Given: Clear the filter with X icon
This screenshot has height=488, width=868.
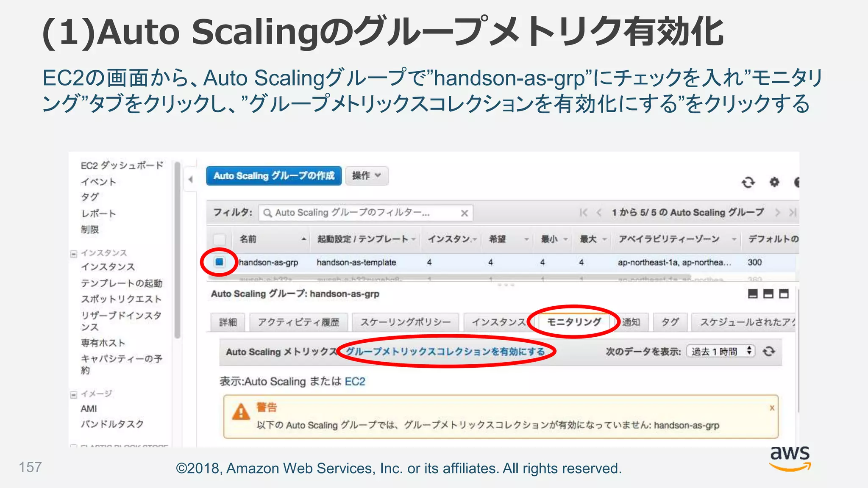Looking at the screenshot, I should [x=465, y=213].
